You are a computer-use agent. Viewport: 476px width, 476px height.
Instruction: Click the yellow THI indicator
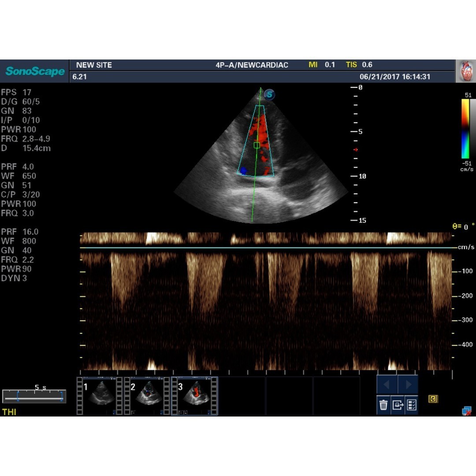(x=9, y=412)
